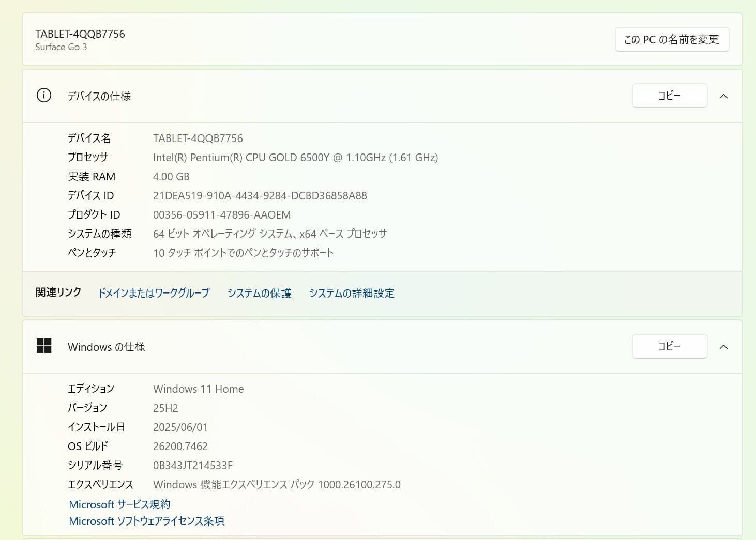Click the serial number value 0B343JT214533F
Image resolution: width=756 pixels, height=540 pixels.
(192, 466)
